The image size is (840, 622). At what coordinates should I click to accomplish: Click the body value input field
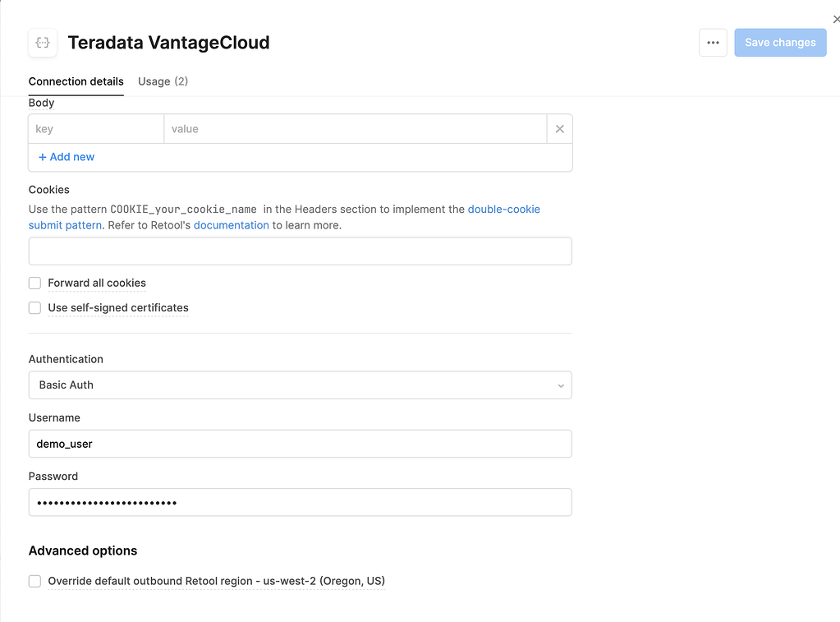(x=355, y=129)
